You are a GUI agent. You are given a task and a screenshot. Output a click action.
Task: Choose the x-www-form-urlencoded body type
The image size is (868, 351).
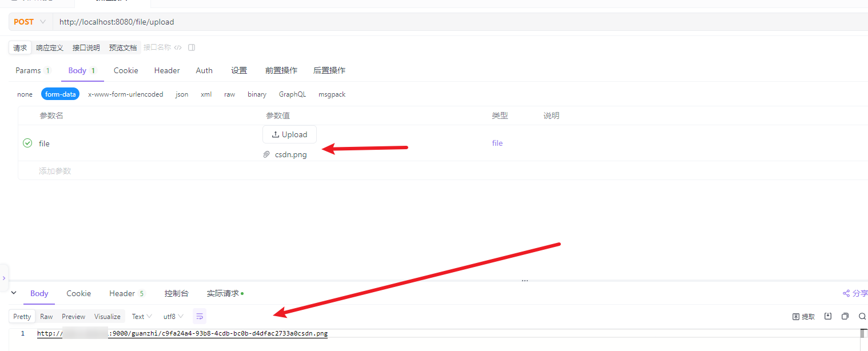[125, 94]
